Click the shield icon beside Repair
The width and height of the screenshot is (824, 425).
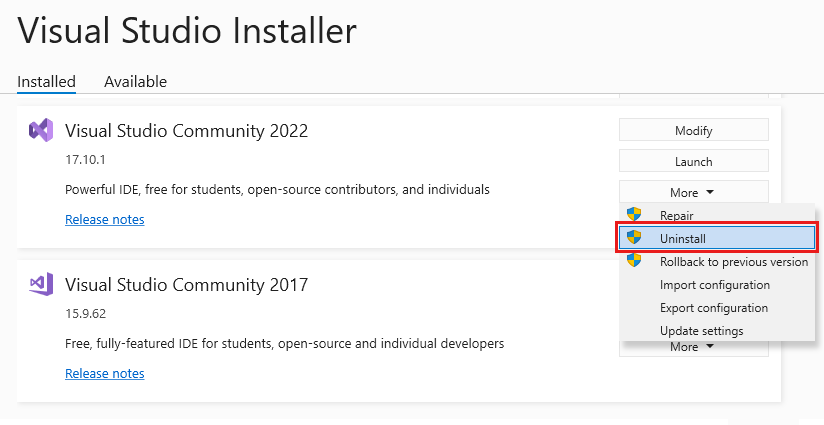[x=633, y=214]
